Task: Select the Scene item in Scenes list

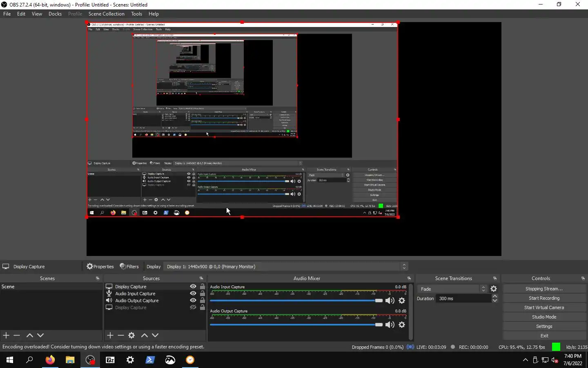Action: coord(51,287)
